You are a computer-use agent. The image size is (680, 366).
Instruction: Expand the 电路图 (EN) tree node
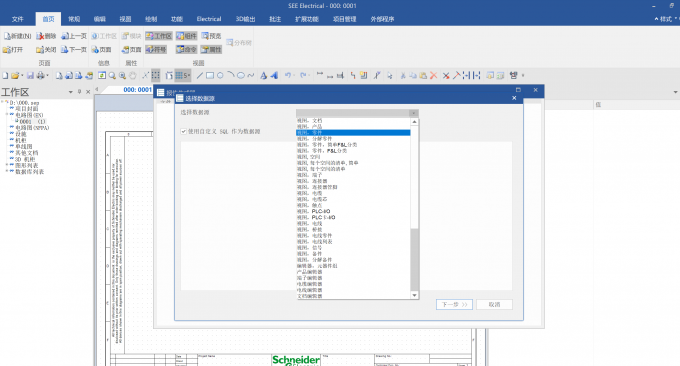tap(7, 115)
